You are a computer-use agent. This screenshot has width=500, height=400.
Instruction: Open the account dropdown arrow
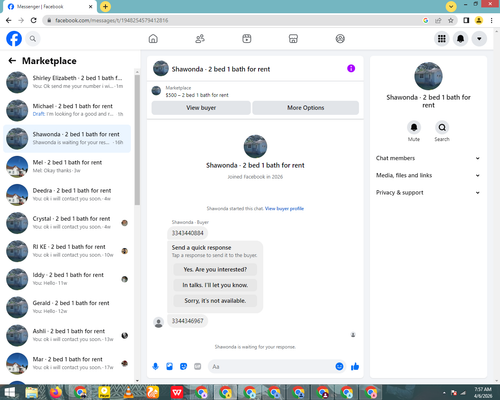coord(479,39)
